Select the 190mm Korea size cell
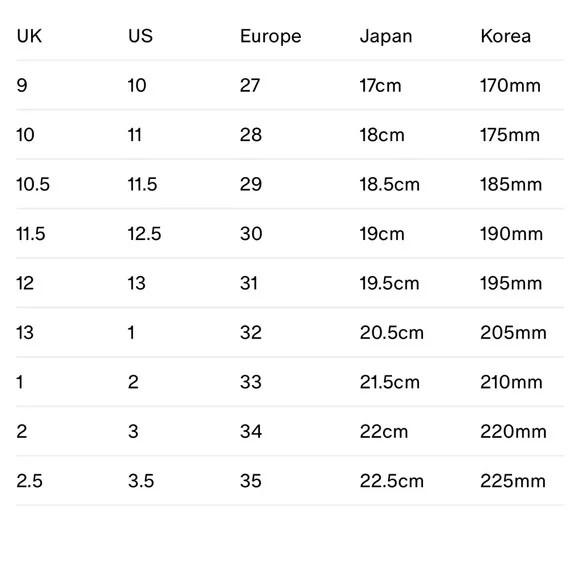This screenshot has width=580, height=580. [512, 234]
